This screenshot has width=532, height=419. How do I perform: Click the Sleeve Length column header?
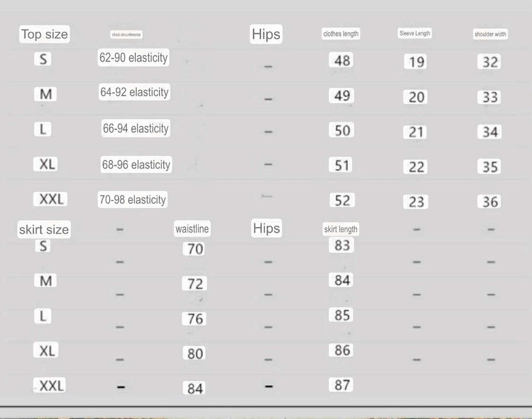tap(415, 33)
